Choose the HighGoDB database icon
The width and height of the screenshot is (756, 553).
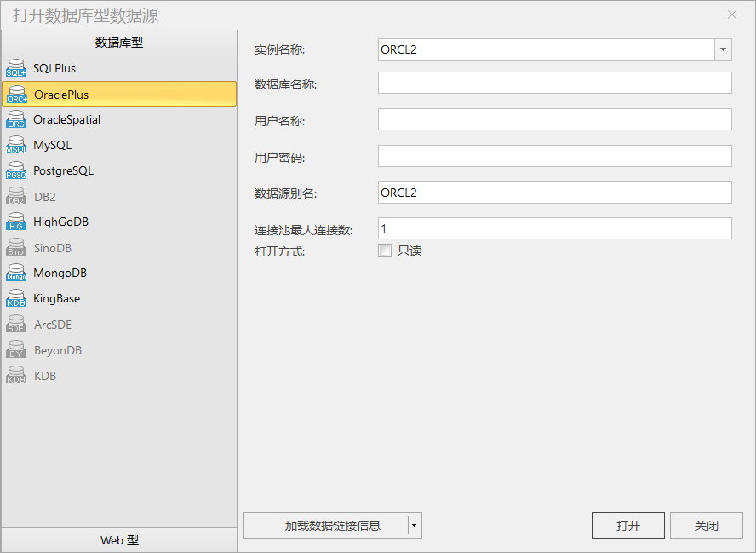(16, 222)
